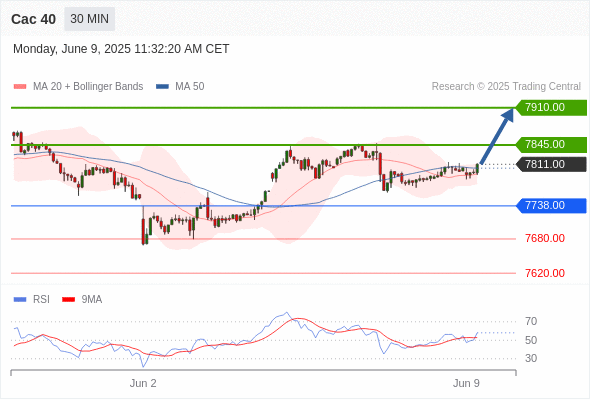Click the 7680.00 support level label
This screenshot has height=400, width=590.
[x=545, y=239]
